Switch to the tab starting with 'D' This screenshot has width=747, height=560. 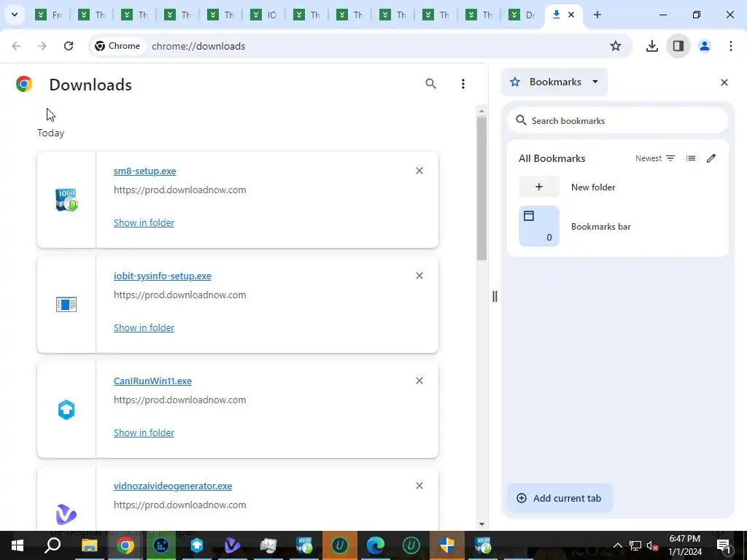[522, 15]
